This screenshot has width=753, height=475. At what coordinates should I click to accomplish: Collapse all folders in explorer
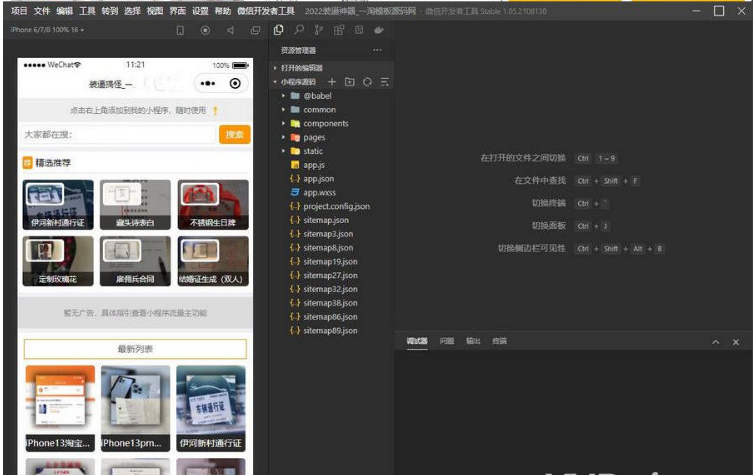pos(384,82)
